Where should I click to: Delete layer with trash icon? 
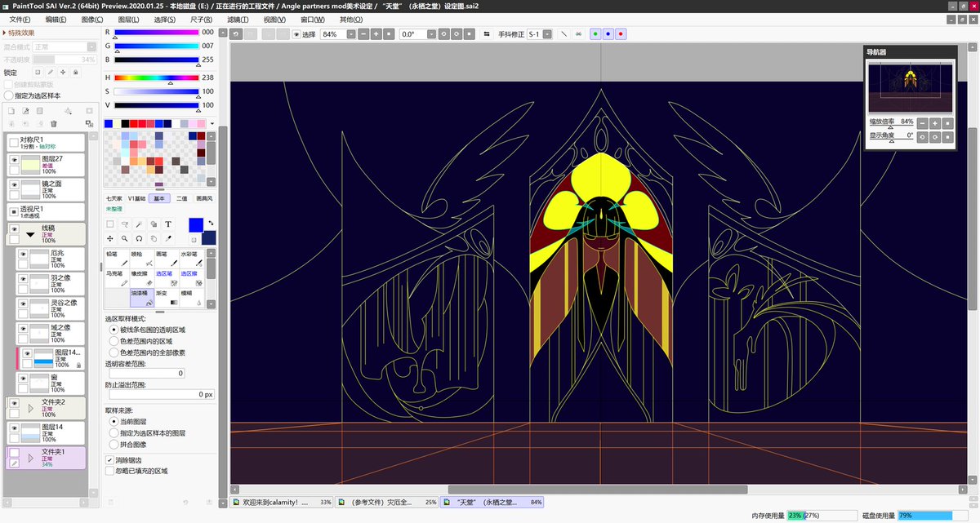(x=54, y=123)
